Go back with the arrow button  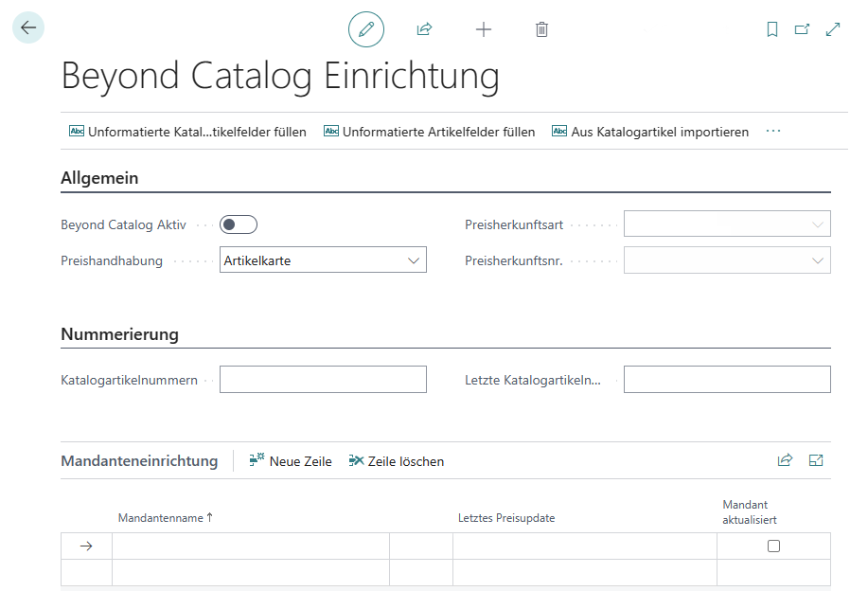(x=28, y=27)
